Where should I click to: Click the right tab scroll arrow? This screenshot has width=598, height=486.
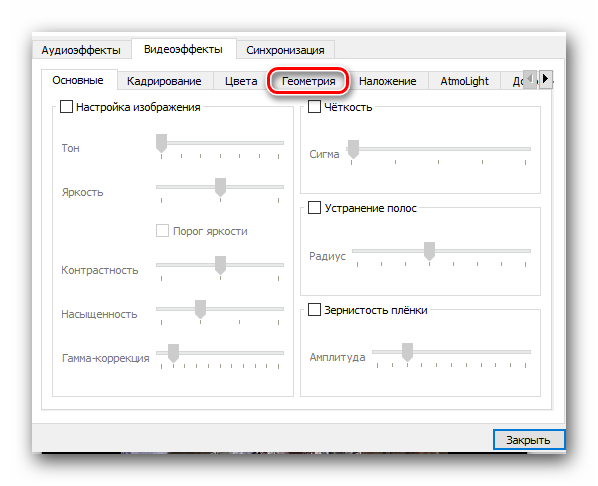(x=546, y=79)
